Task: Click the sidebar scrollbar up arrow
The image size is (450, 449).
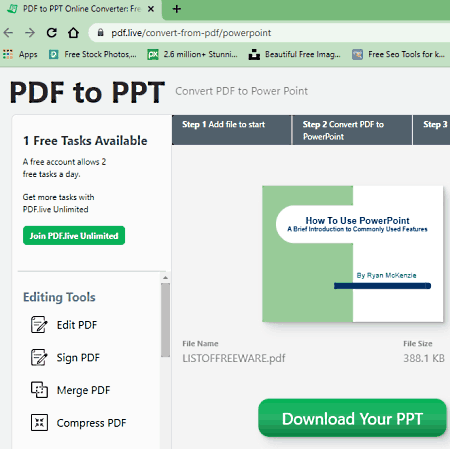Action: click(x=165, y=277)
